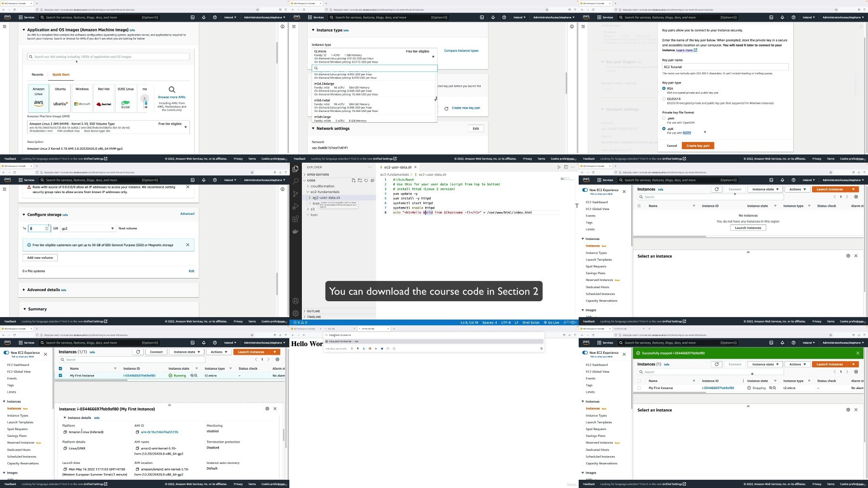This screenshot has height=488, width=868.
Task: Expand the cloudformation folder in Explorer
Action: [322, 186]
